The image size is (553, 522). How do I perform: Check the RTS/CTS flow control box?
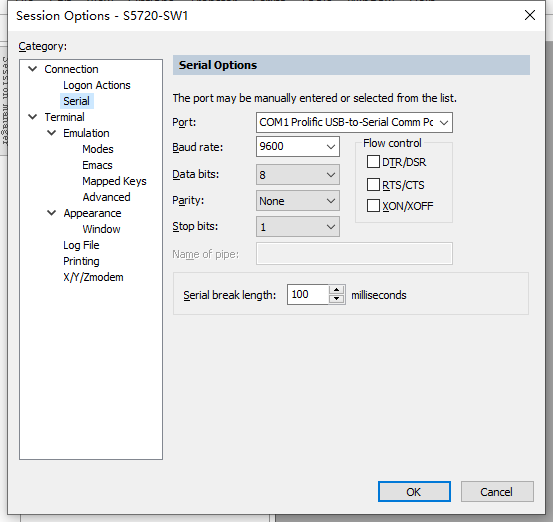pos(373,184)
